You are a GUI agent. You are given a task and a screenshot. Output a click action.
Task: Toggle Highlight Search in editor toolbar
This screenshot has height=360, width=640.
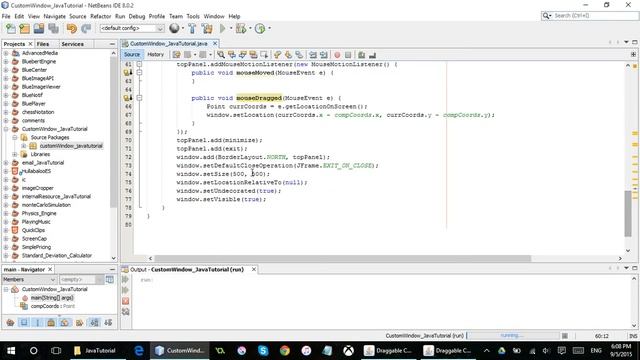click(253, 55)
